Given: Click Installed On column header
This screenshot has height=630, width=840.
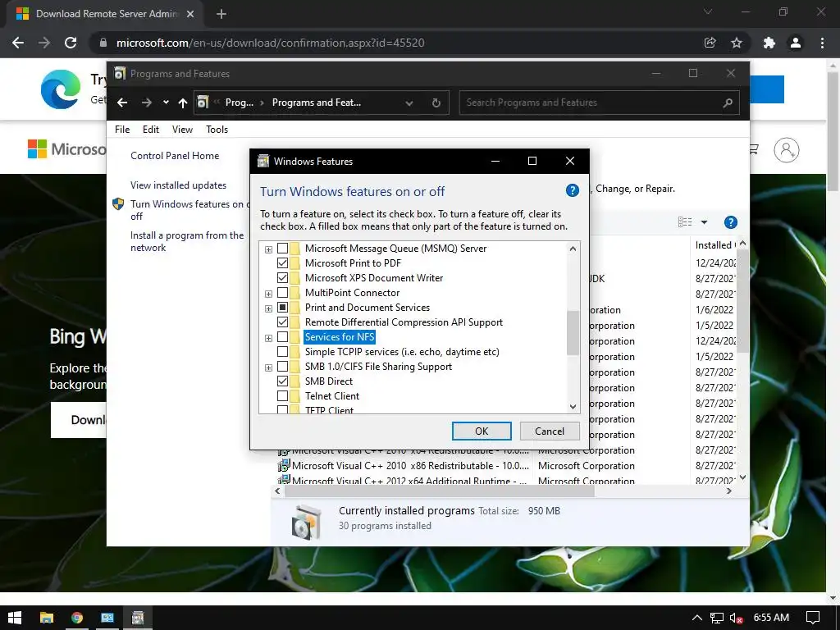Looking at the screenshot, I should click(x=714, y=244).
